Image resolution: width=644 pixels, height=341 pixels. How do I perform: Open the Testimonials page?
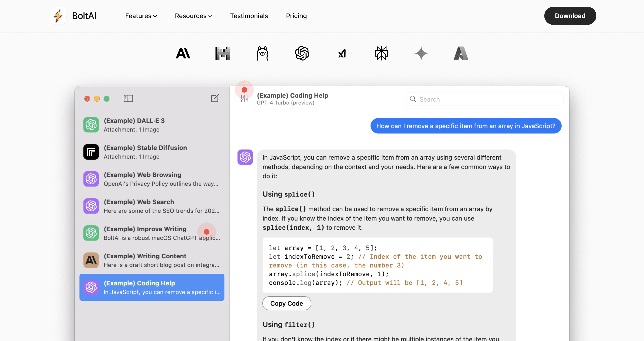[x=249, y=16]
